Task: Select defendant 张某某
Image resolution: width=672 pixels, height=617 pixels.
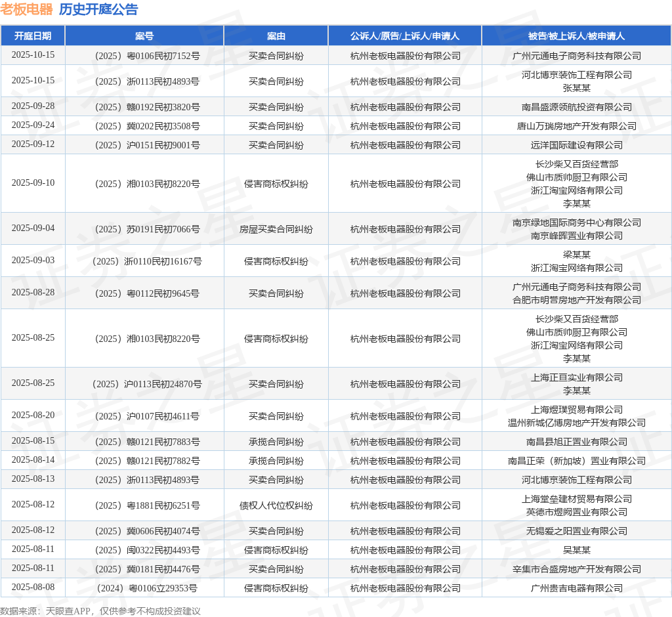Action: (576, 88)
